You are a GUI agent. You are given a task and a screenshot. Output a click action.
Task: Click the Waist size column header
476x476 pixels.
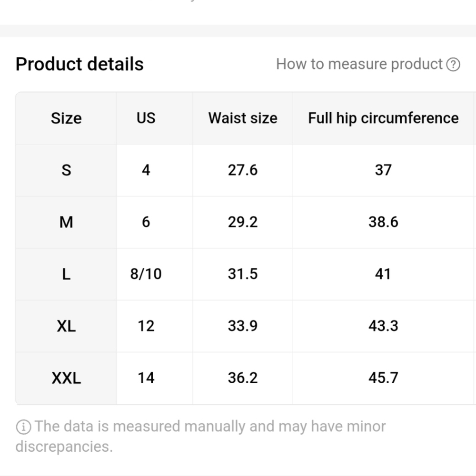pos(243,118)
